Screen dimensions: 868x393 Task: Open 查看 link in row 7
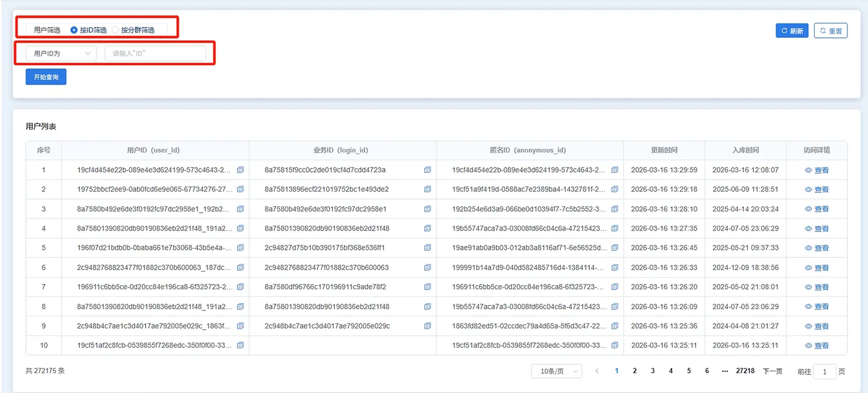pos(817,287)
